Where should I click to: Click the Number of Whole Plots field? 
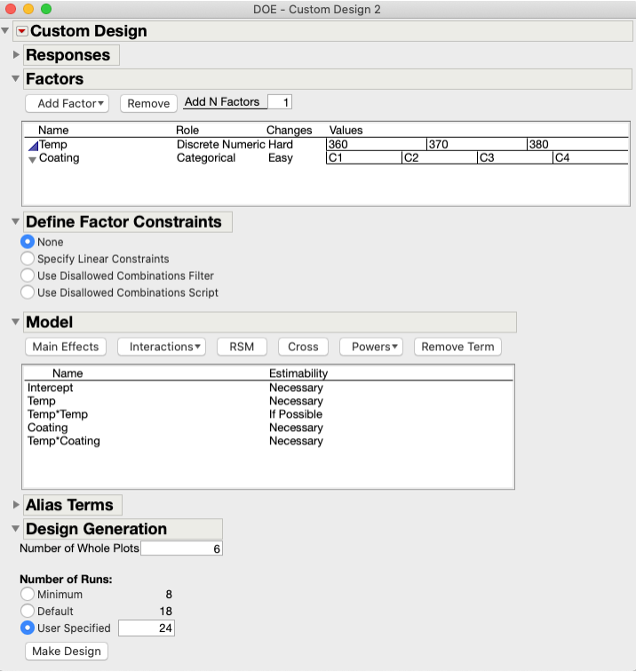(x=181, y=548)
